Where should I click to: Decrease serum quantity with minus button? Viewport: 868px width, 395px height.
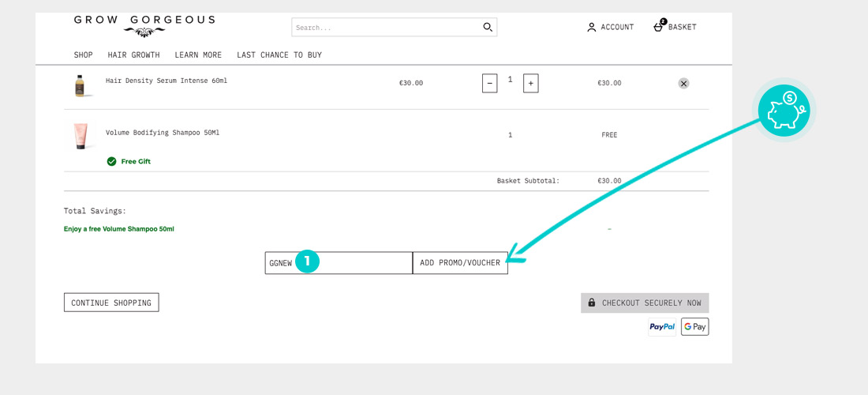pos(489,83)
